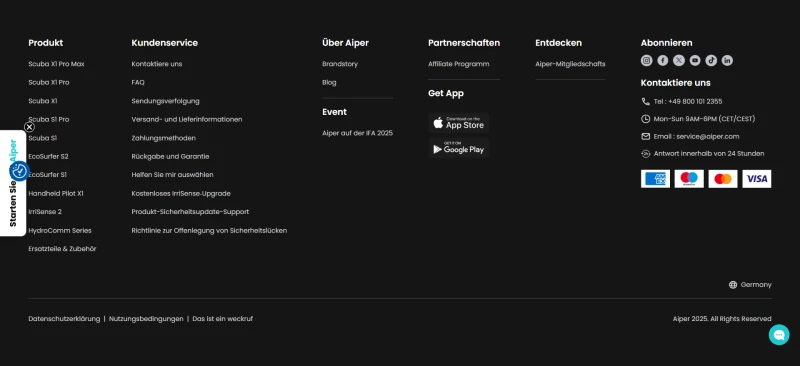Viewport: 800px width, 366px height.
Task: Open the FAQ link
Action: coord(138,83)
